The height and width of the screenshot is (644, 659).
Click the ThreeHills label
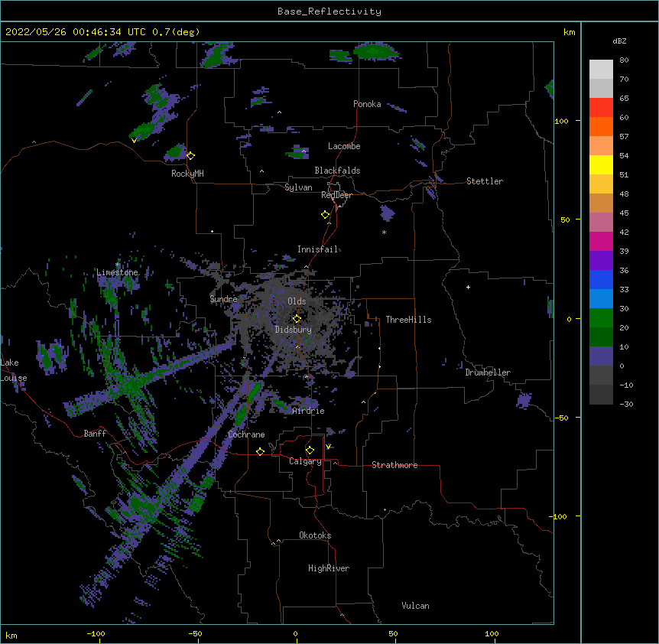(x=408, y=320)
